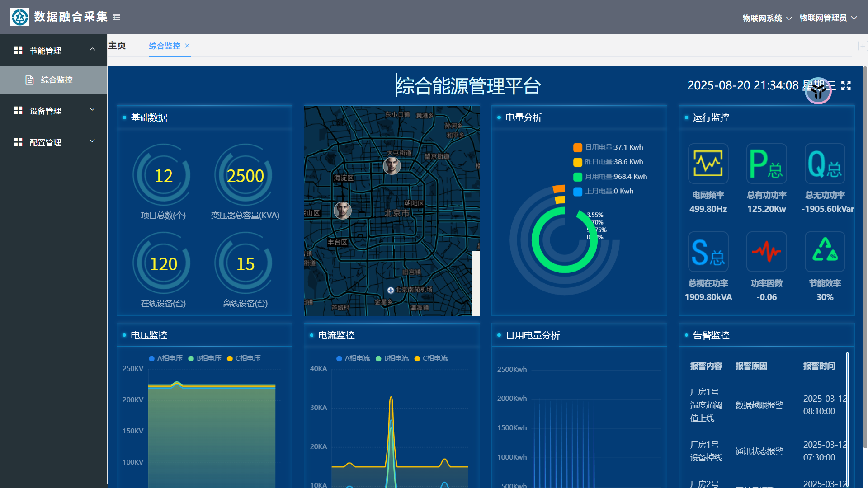
Task: Click the power factor pulse icon
Action: (766, 252)
